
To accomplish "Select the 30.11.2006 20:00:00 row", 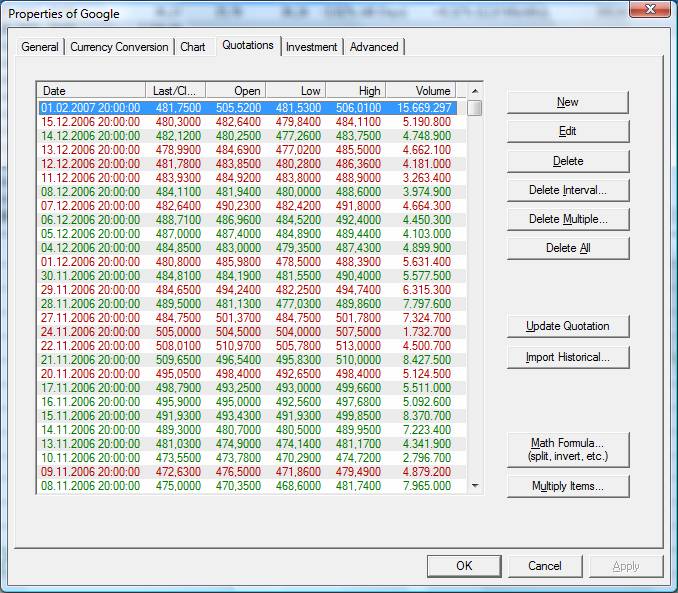I will (x=252, y=276).
